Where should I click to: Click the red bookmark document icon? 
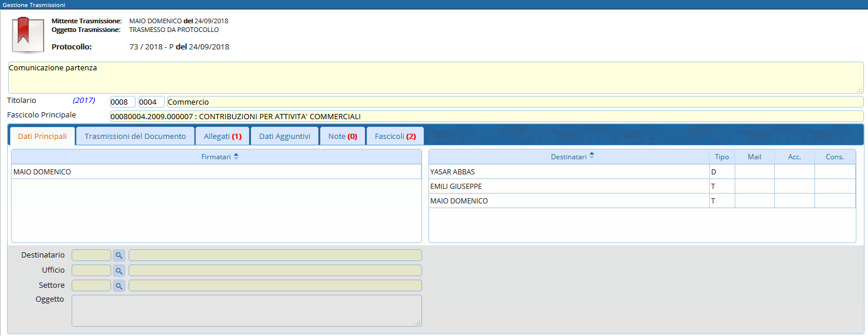click(x=24, y=34)
